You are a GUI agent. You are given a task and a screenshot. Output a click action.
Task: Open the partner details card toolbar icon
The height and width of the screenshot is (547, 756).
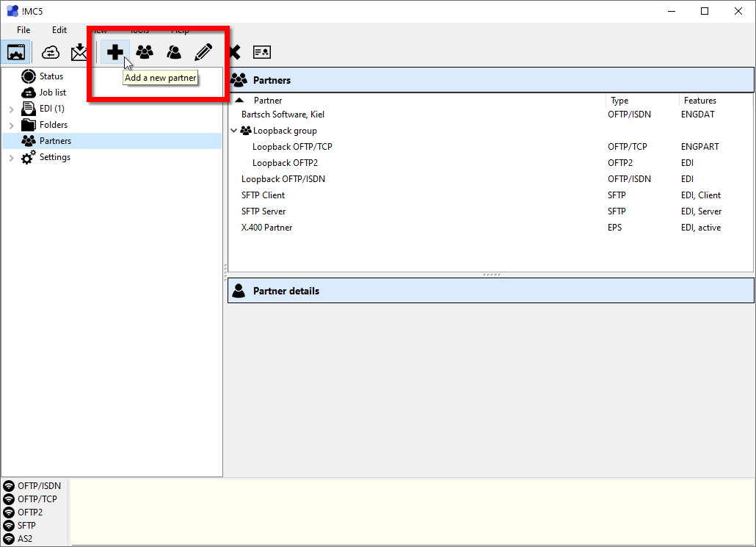click(261, 51)
